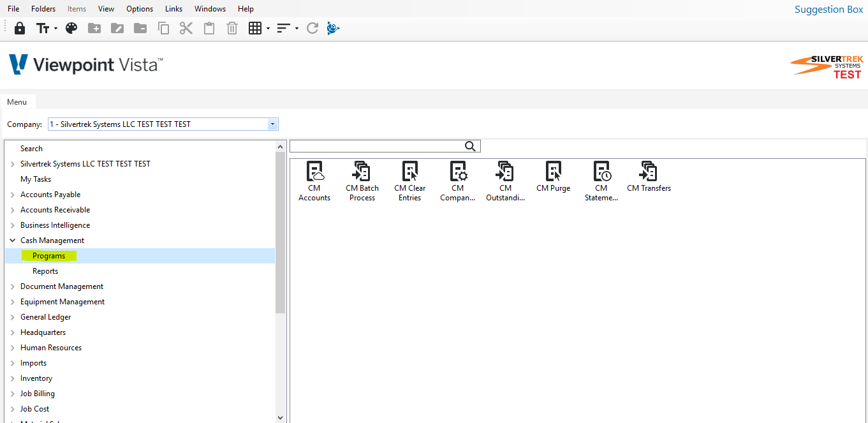The height and width of the screenshot is (423, 868).
Task: Select Programs under Cash Management
Action: tap(49, 256)
